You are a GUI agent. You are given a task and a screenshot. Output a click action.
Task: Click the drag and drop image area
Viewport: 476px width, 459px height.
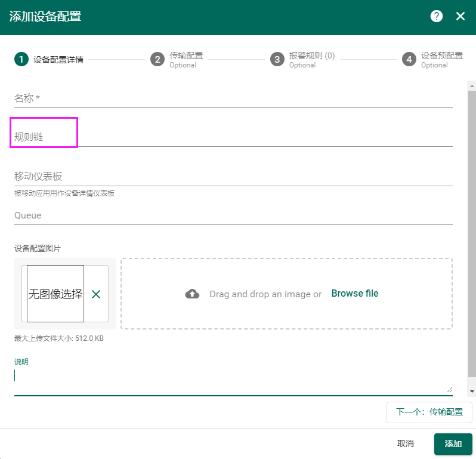click(x=286, y=294)
